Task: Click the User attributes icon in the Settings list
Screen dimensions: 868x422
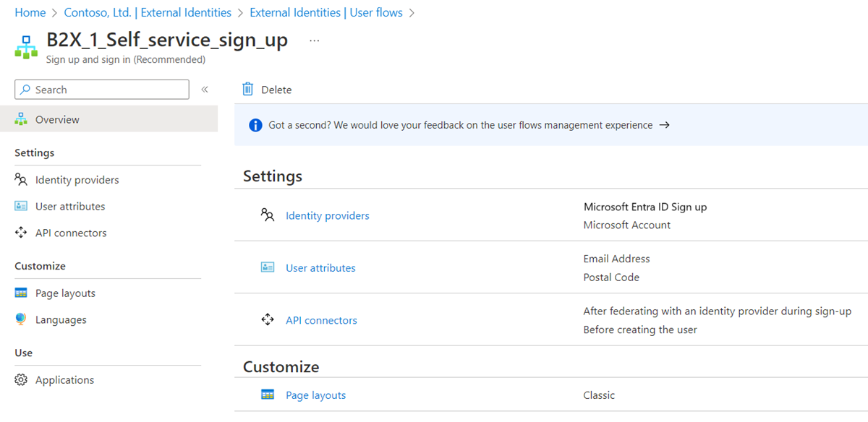Action: point(268,267)
